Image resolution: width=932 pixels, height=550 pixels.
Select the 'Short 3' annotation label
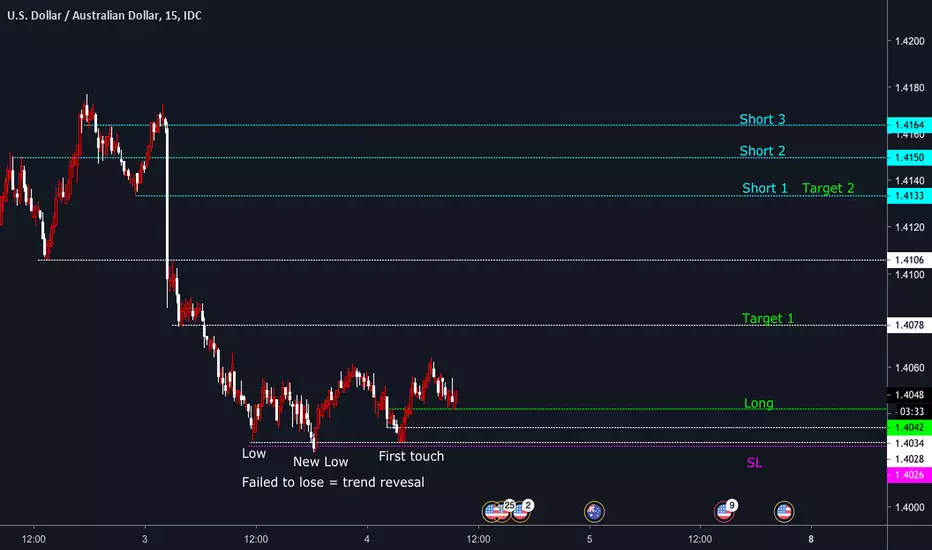click(762, 119)
